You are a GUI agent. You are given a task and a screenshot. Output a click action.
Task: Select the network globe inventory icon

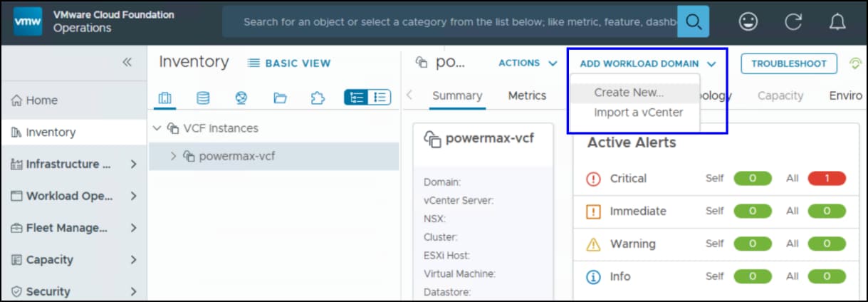click(x=241, y=98)
